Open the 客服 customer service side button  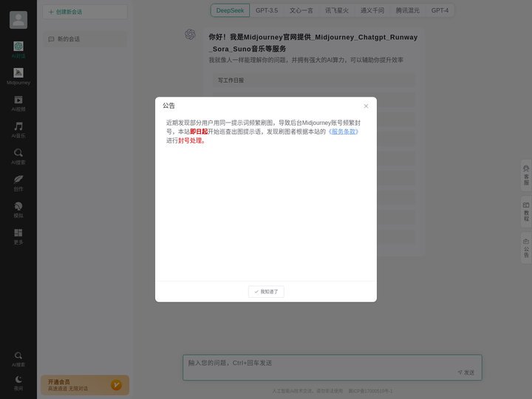pyautogui.click(x=526, y=175)
